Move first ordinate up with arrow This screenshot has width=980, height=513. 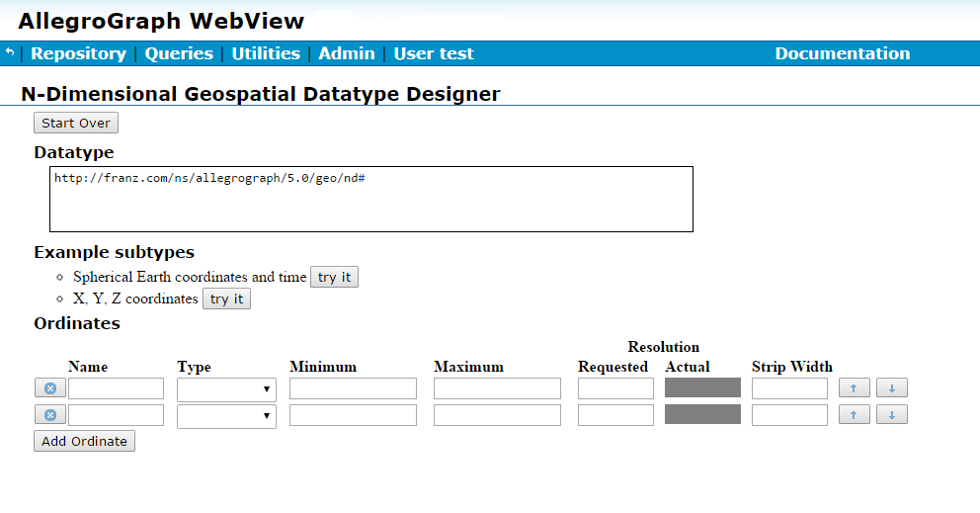854,388
